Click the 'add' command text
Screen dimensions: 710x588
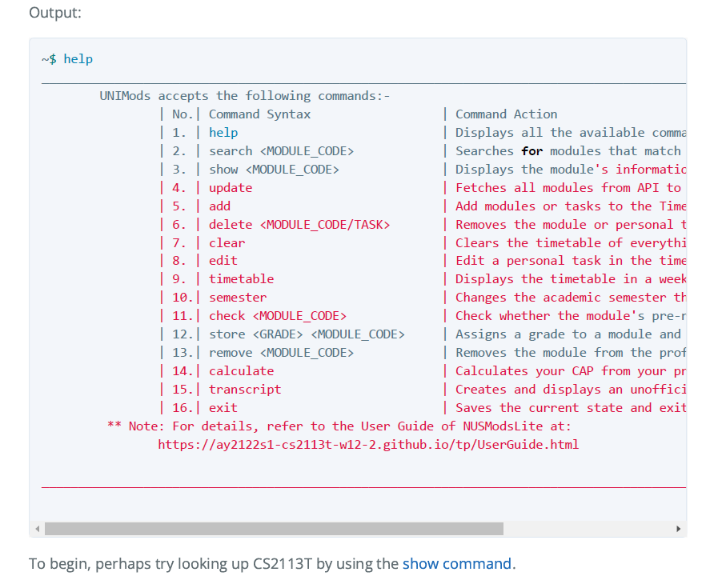tap(219, 206)
